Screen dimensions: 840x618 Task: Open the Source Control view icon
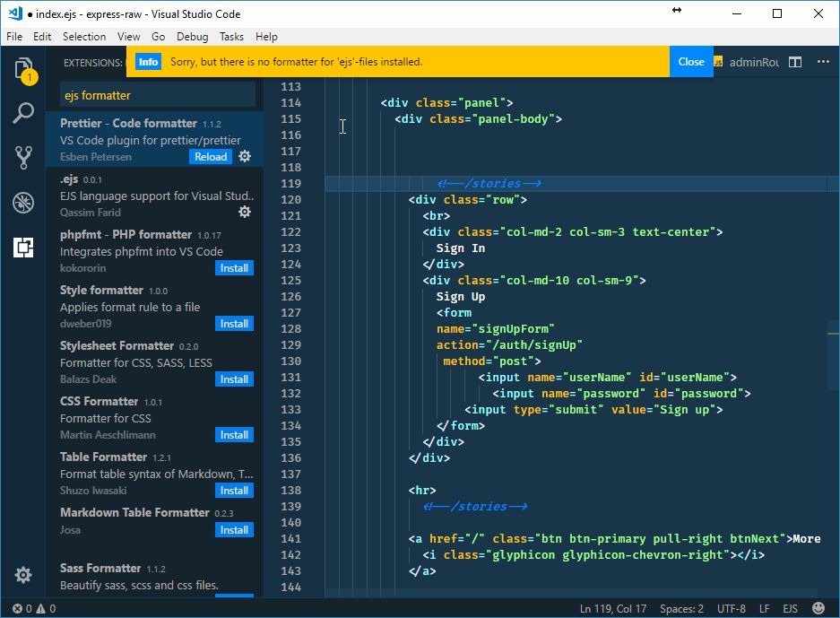point(23,158)
